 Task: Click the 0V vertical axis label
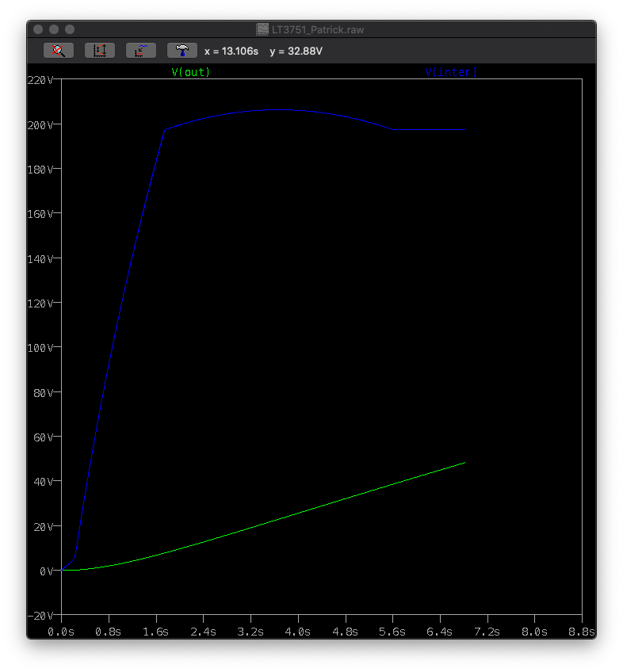(x=46, y=571)
